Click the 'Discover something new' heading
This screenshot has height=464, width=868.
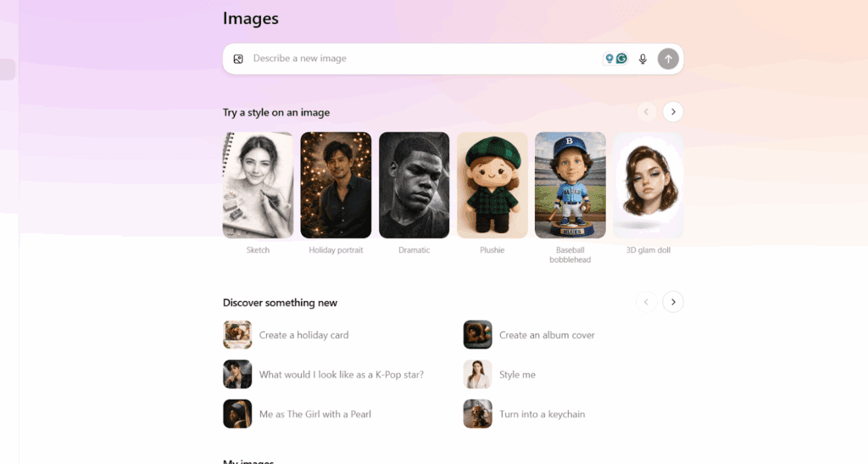(280, 303)
